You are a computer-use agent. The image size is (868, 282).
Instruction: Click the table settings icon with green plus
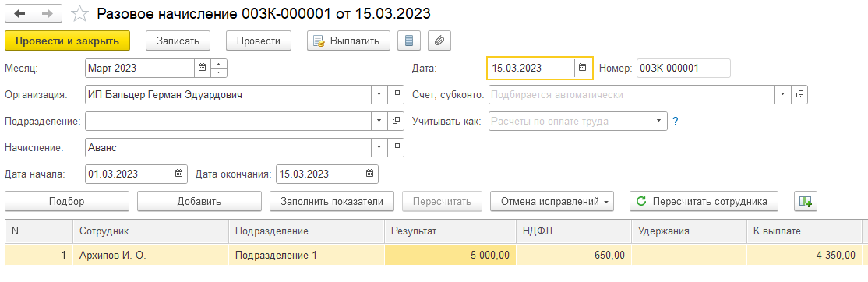coord(806,201)
